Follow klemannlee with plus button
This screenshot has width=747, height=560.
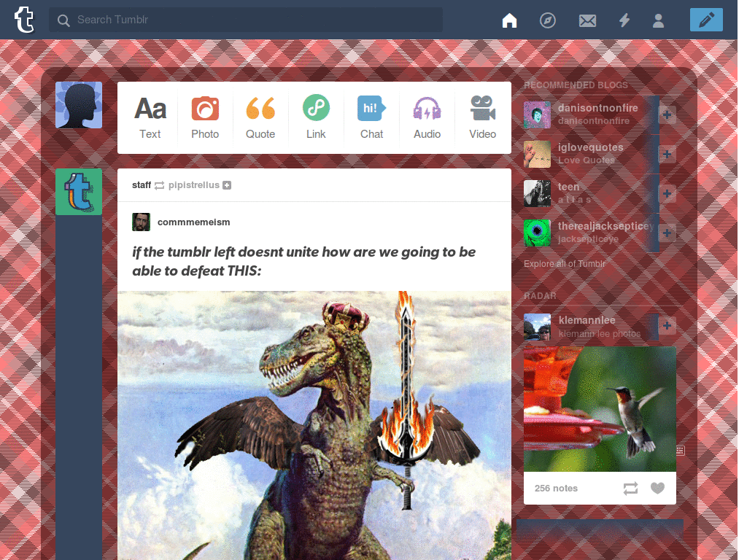tap(667, 325)
